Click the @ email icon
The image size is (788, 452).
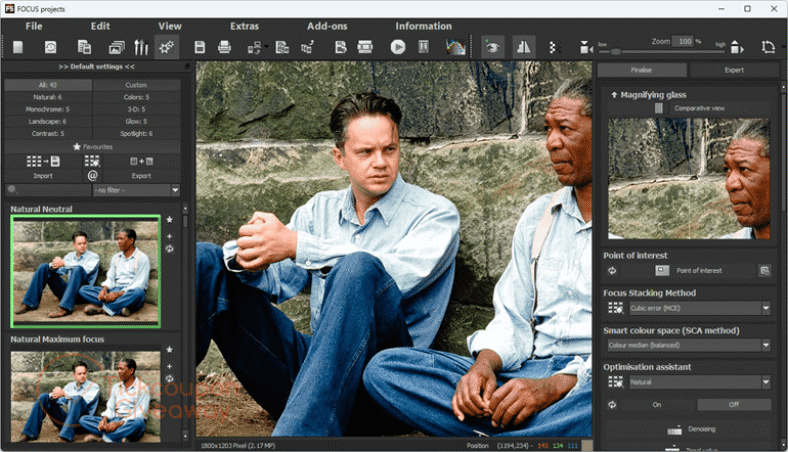(92, 175)
